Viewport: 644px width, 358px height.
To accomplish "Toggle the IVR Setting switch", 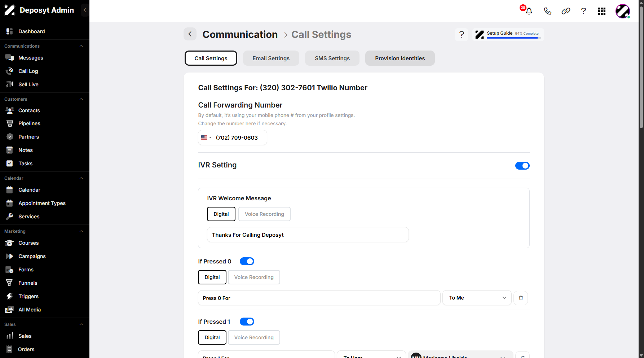I will pos(522,166).
